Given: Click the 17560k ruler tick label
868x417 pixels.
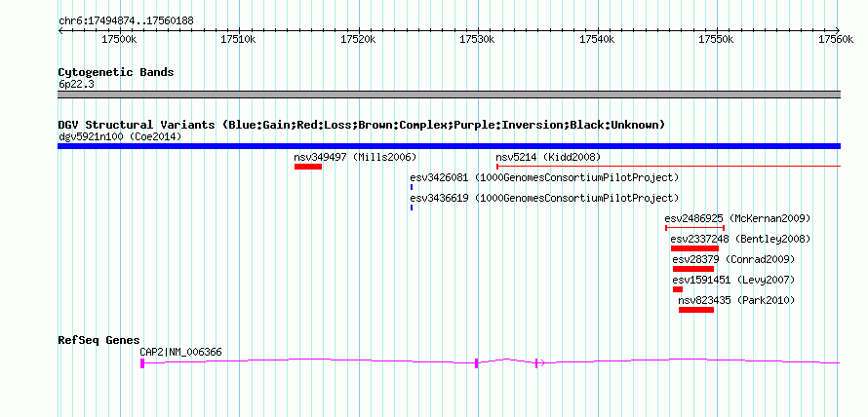Looking at the screenshot, I should pyautogui.click(x=837, y=39).
